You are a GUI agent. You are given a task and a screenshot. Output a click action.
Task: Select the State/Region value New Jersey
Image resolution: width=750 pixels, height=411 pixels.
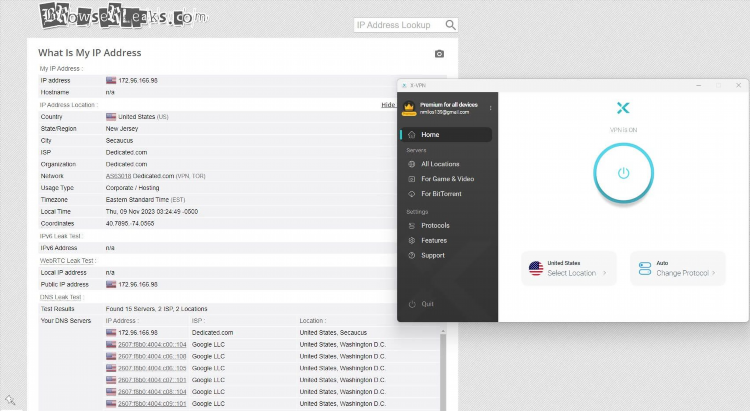click(122, 129)
